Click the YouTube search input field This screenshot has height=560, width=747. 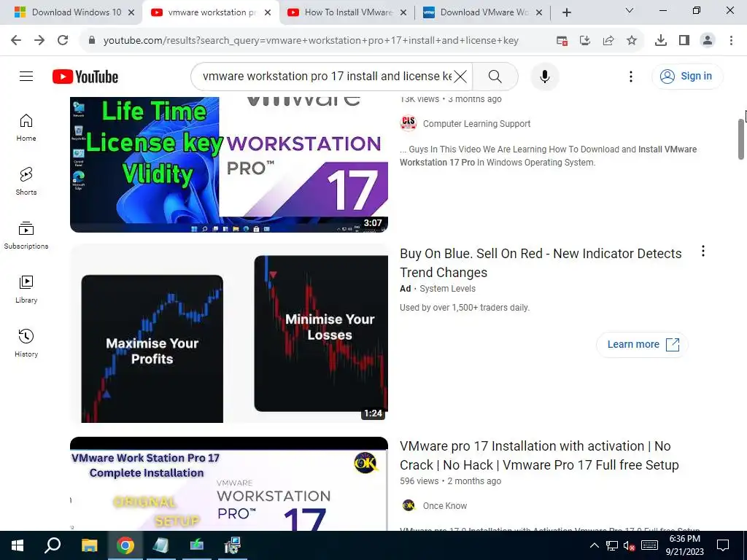coord(327,76)
